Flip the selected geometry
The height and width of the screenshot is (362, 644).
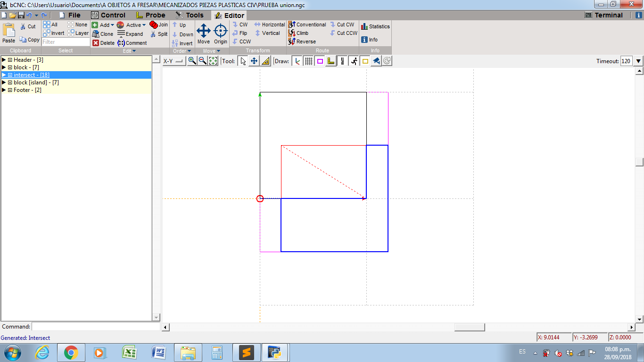click(239, 33)
